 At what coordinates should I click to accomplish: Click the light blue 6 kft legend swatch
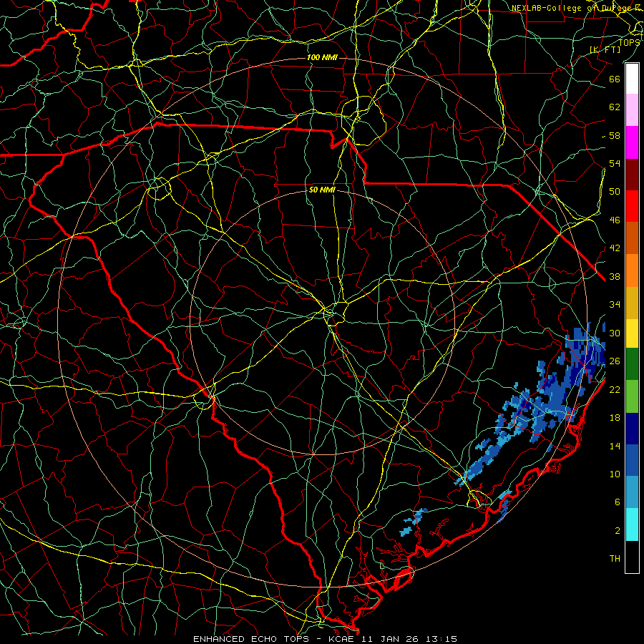632,492
